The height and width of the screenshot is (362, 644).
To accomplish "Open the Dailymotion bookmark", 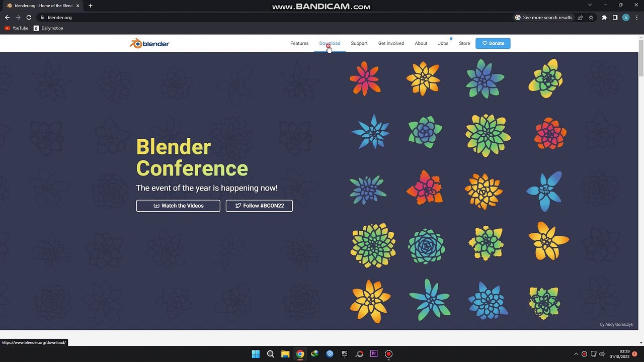I will (x=48, y=28).
